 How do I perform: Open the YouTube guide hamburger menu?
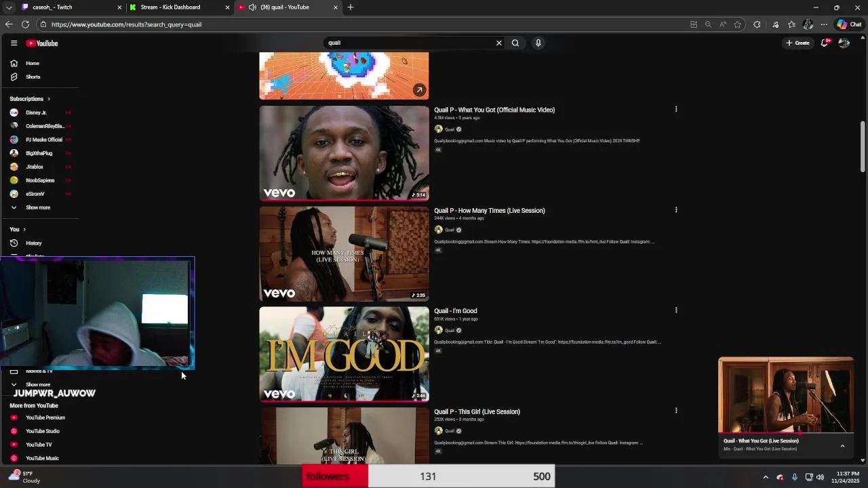pyautogui.click(x=14, y=43)
